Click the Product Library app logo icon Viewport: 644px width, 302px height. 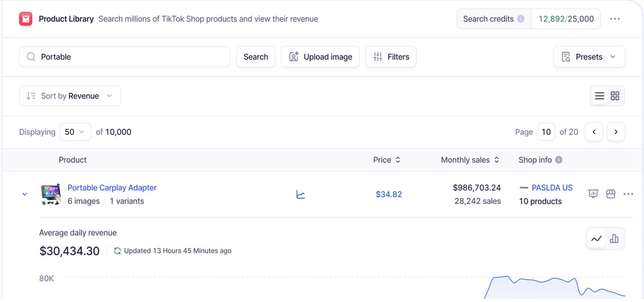(x=26, y=19)
